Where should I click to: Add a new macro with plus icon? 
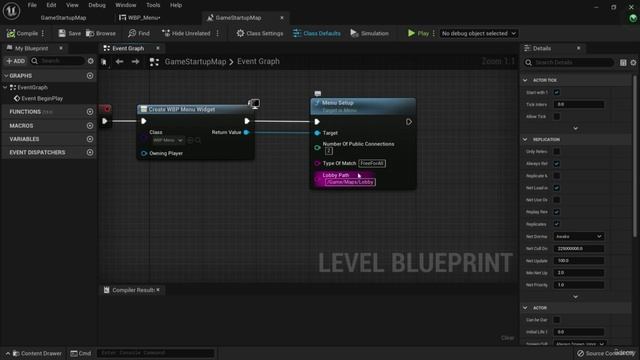point(90,126)
